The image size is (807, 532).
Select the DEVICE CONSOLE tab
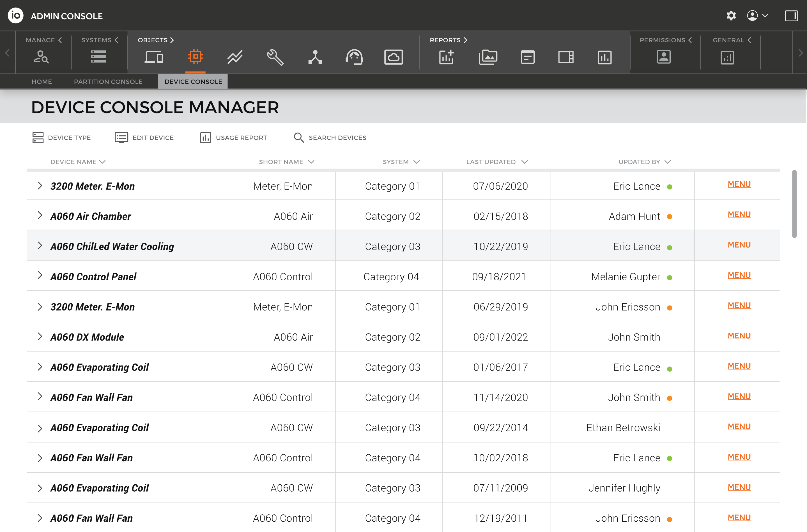[193, 82]
